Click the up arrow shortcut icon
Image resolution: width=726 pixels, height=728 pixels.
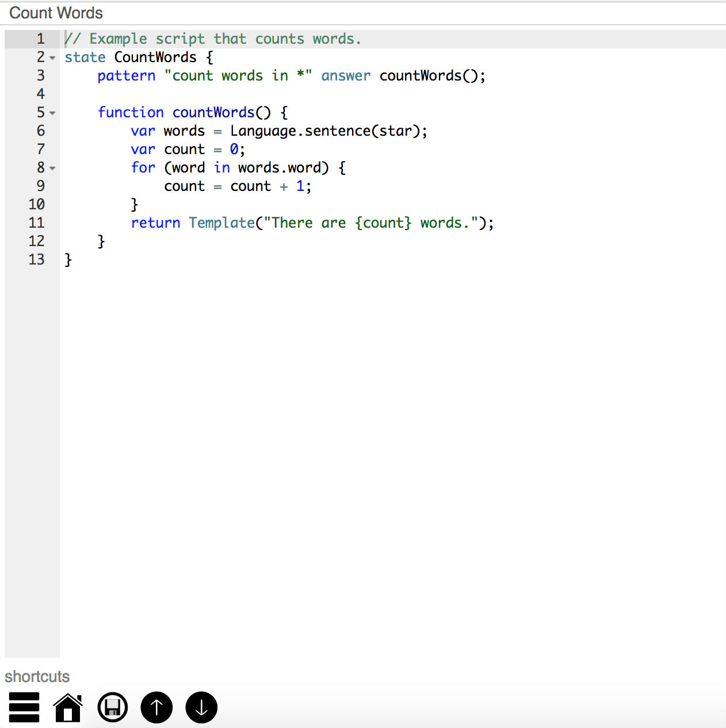156,707
